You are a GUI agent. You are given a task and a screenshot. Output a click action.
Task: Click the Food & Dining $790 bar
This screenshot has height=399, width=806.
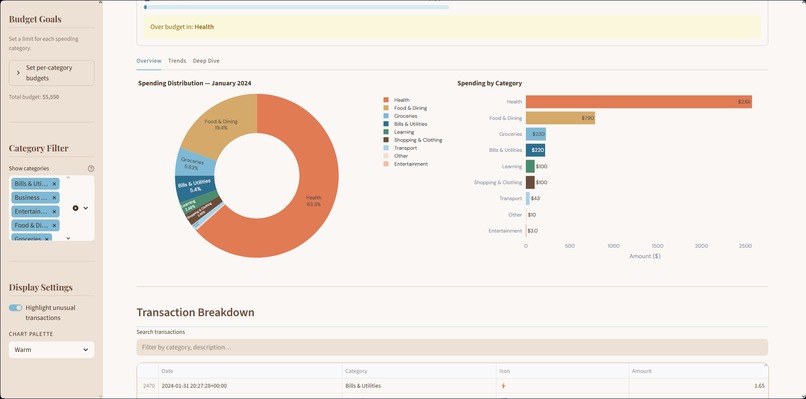(x=560, y=118)
